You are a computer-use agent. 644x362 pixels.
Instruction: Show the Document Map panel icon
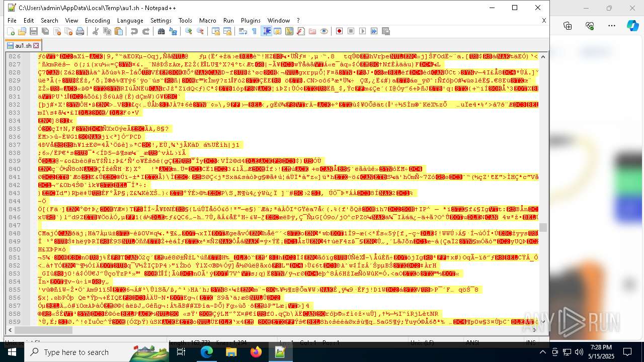coord(289,31)
